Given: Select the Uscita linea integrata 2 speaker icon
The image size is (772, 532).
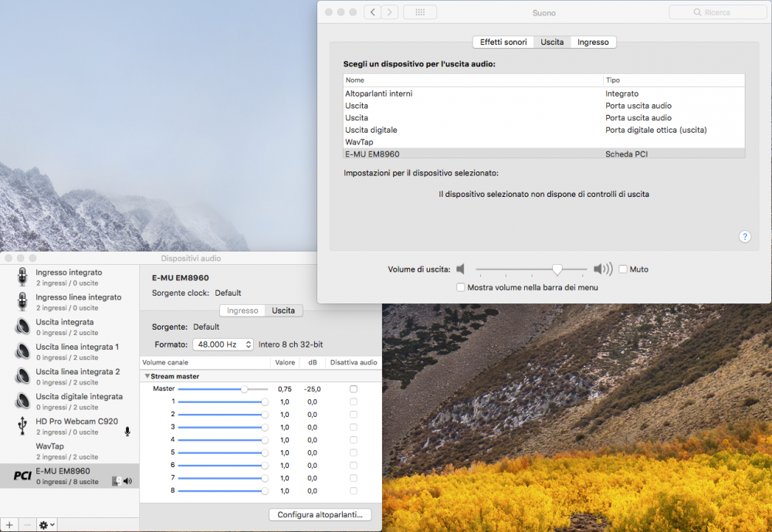Looking at the screenshot, I should pos(22,376).
